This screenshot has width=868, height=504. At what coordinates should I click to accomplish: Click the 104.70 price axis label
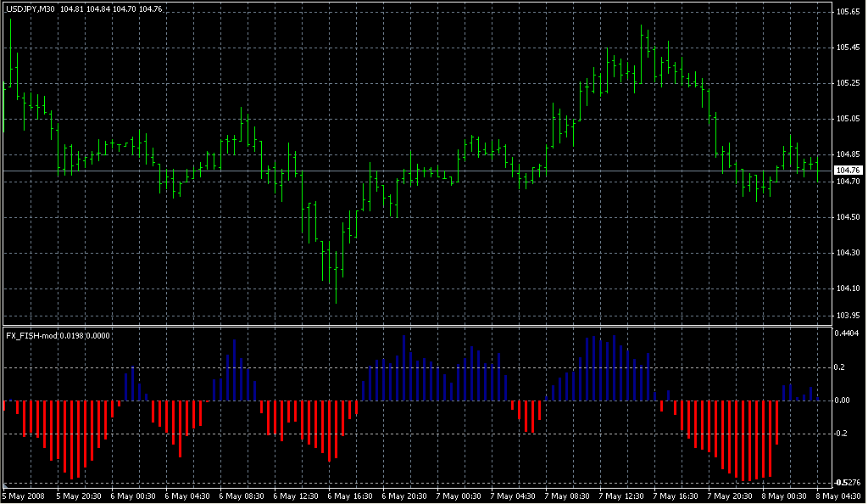tap(848, 181)
